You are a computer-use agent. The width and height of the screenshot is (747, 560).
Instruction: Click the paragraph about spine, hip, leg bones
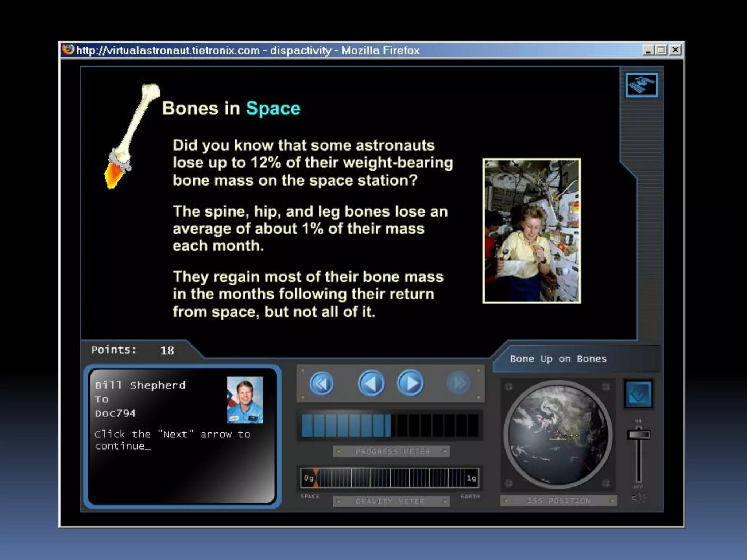tap(310, 229)
